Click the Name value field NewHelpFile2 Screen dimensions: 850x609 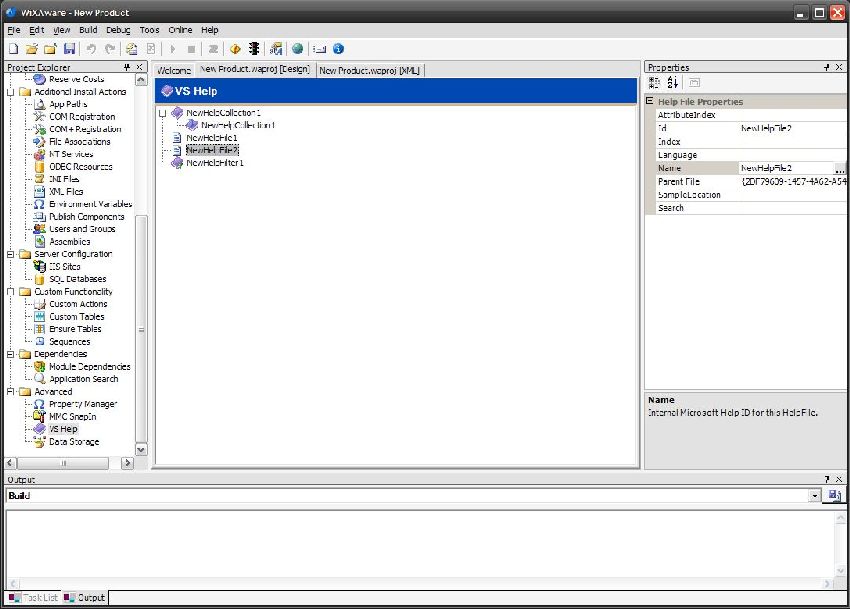pos(786,168)
